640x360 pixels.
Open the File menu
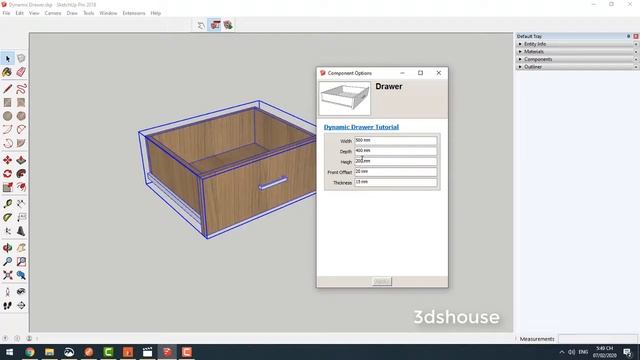point(6,13)
